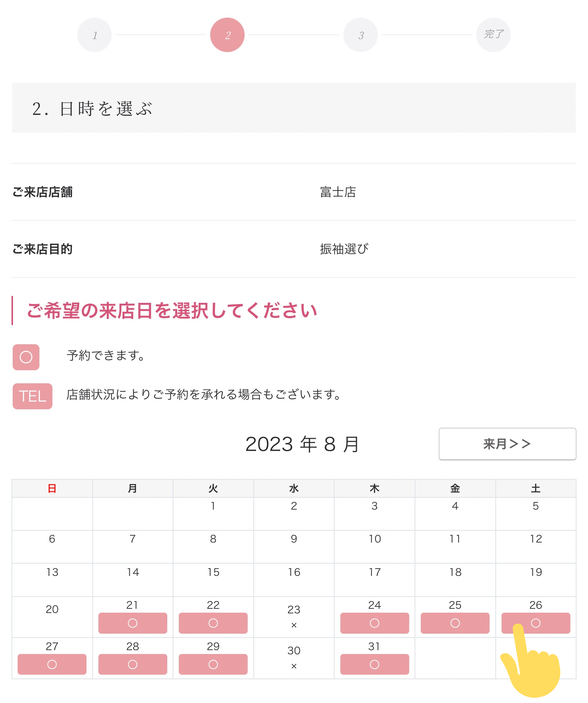Image resolution: width=588 pixels, height=703 pixels.
Task: Pick the August 29 reservation slot
Action: click(213, 664)
